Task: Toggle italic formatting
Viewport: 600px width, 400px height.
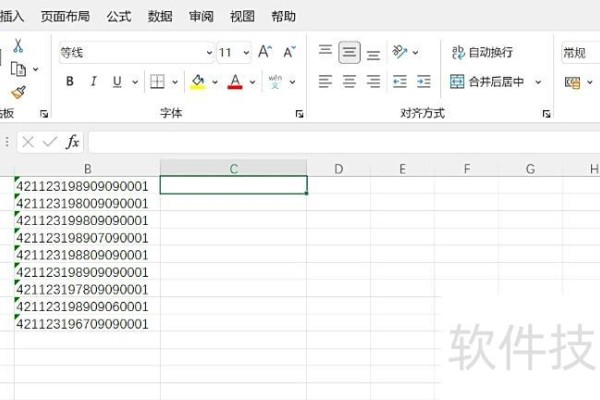Action: point(93,81)
